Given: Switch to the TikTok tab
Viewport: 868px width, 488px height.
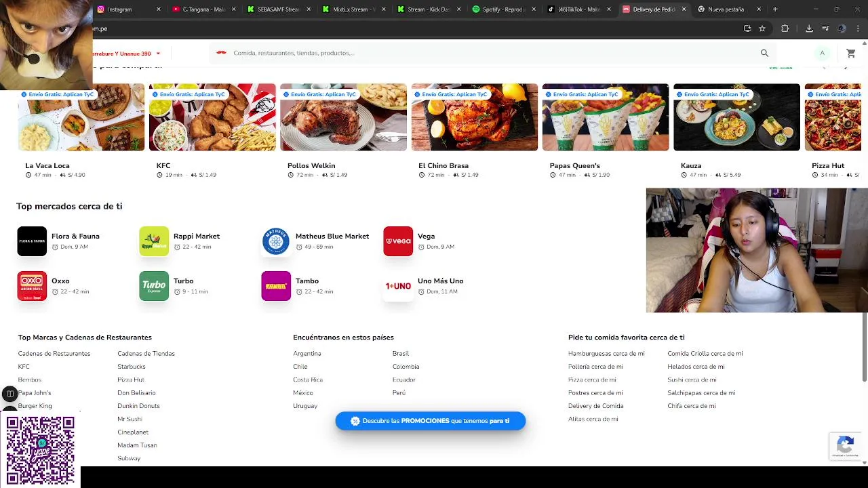Looking at the screenshot, I should pyautogui.click(x=578, y=9).
